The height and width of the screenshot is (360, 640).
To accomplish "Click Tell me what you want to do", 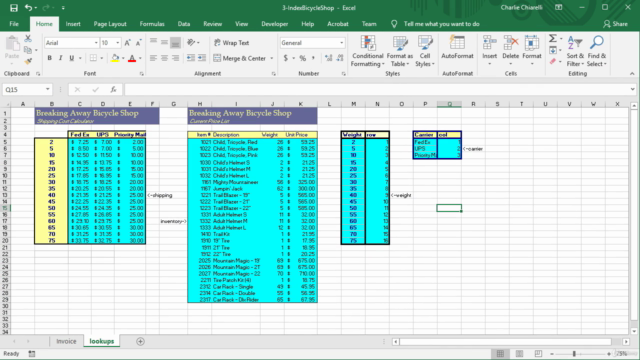I will [441, 24].
